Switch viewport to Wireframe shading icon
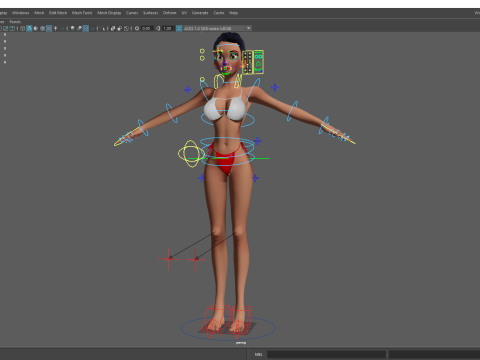Image resolution: width=480 pixels, height=360 pixels. [23, 28]
